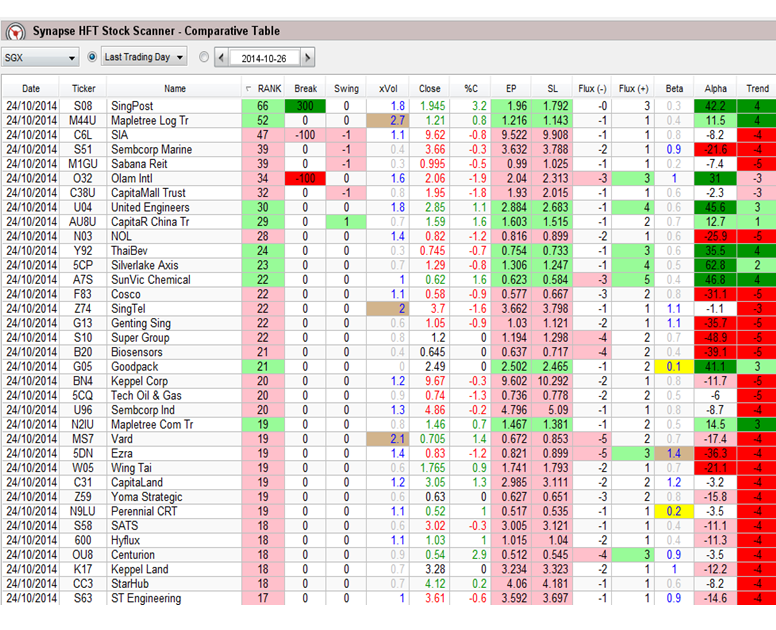Click the Trend column header
The height and width of the screenshot is (630, 776).
pos(757,89)
